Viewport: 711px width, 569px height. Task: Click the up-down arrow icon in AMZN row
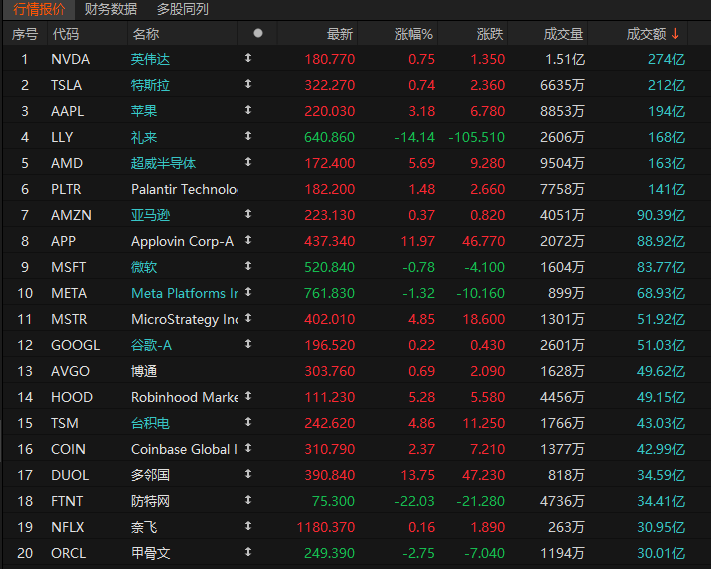pyautogui.click(x=248, y=214)
